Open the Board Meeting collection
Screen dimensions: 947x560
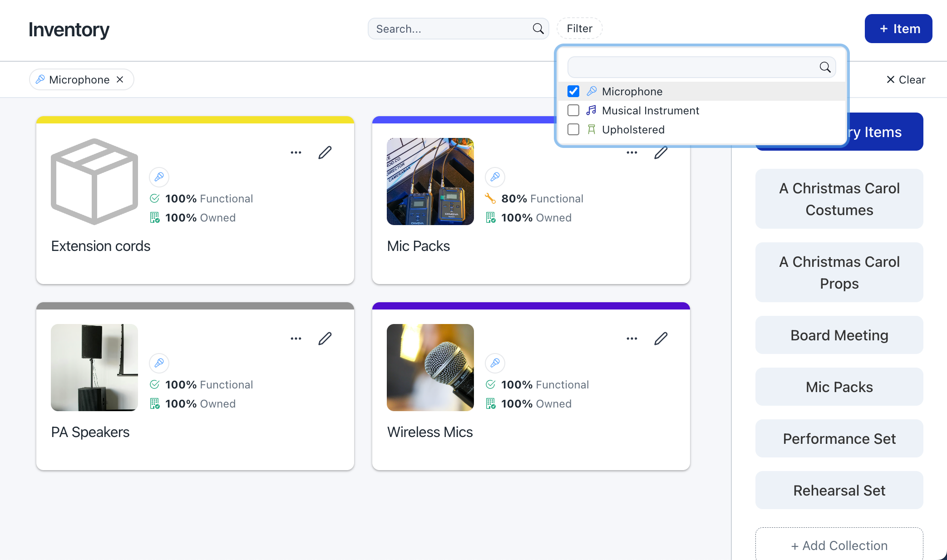(839, 335)
